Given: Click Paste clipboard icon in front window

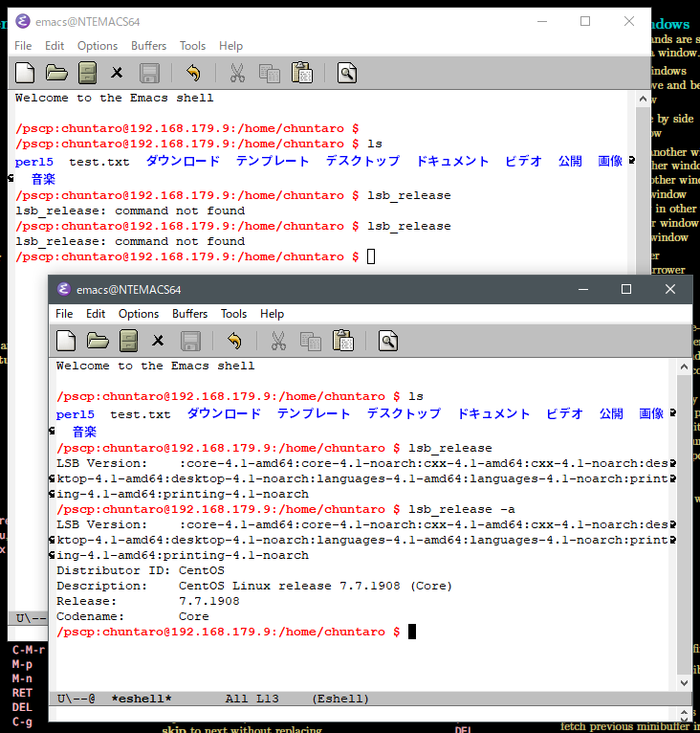Looking at the screenshot, I should (343, 341).
